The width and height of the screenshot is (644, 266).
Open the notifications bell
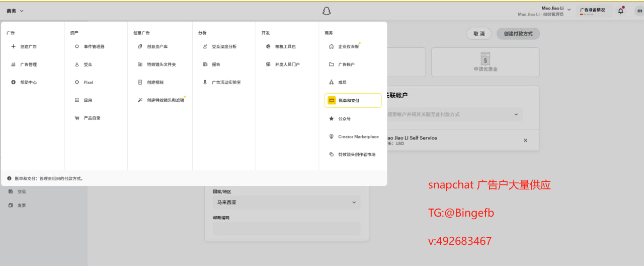tap(621, 11)
